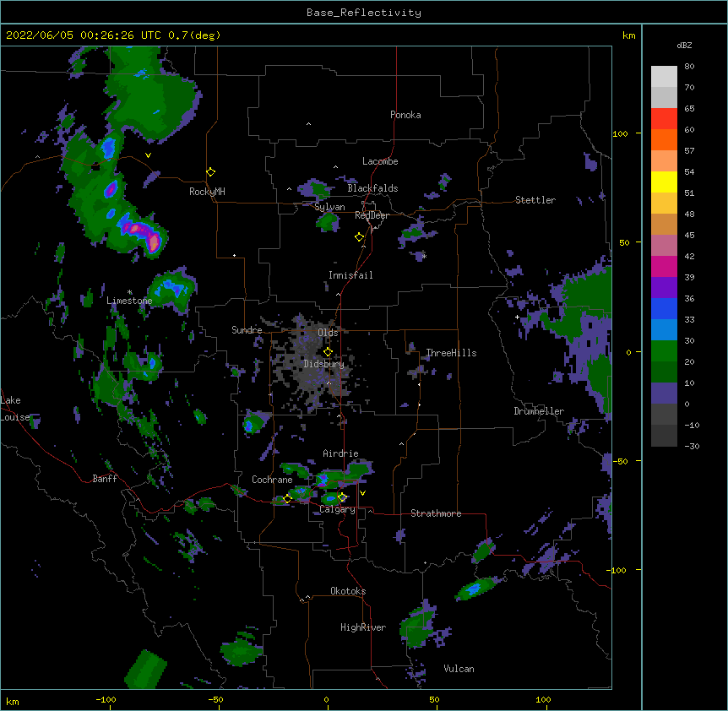
Task: Click the yellow diamond marker south of RedDeer
Action: tap(359, 237)
